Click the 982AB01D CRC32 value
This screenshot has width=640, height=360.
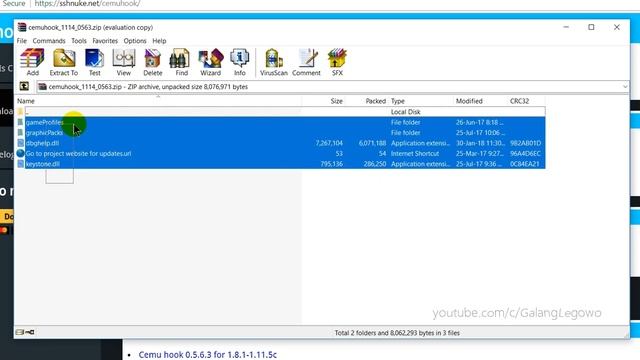(525, 143)
